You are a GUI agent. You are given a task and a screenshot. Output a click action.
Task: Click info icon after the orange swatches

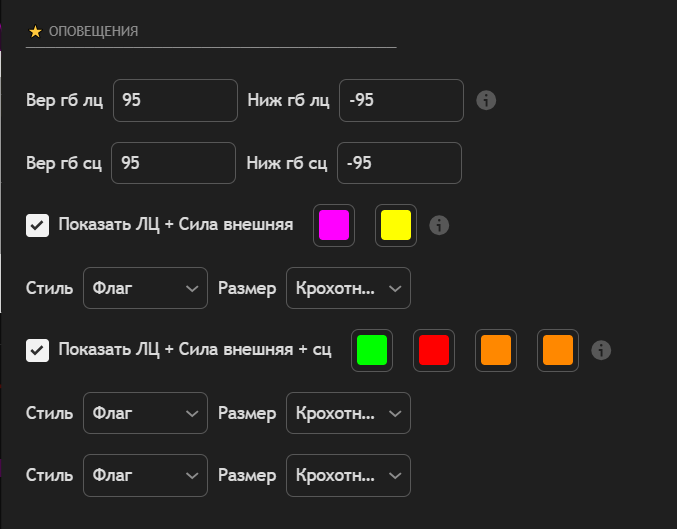601,350
